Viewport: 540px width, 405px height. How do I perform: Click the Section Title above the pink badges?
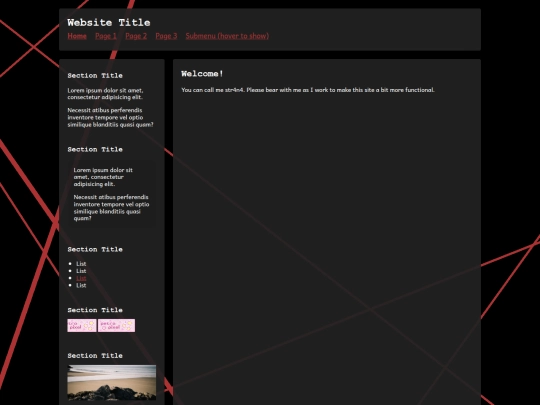(x=95, y=310)
